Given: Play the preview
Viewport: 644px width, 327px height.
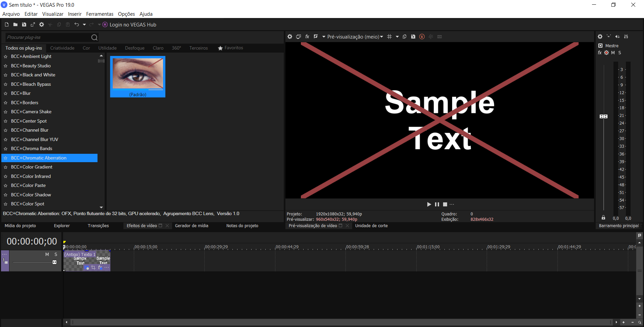Looking at the screenshot, I should 429,204.
